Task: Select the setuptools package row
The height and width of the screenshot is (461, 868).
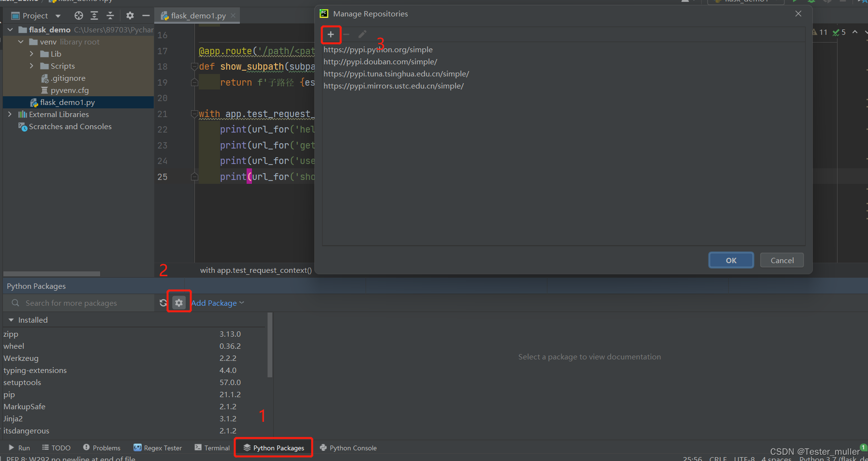Action: 134,382
